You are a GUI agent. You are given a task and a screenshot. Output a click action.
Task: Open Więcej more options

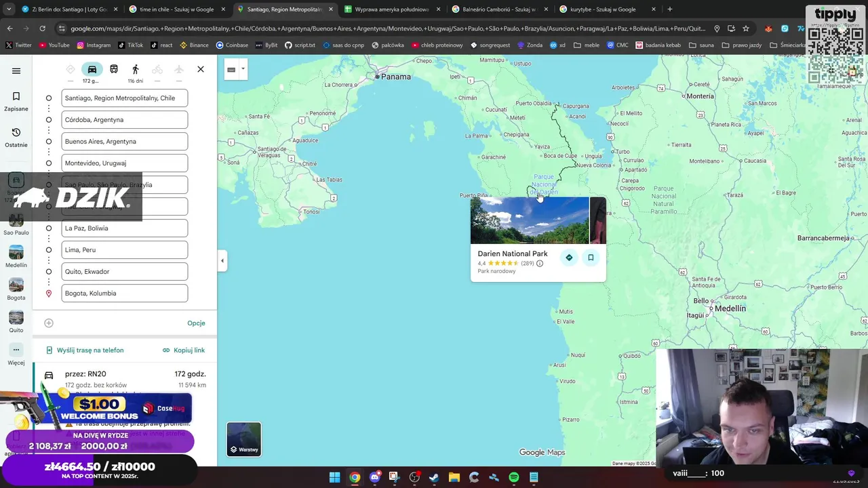[x=16, y=354]
